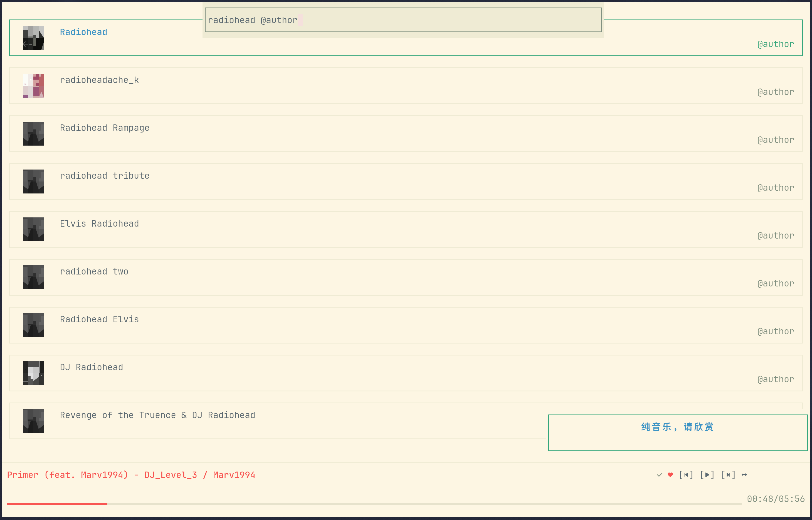The image size is (812, 520).
Task: Focus the search field containing 'radiohead @author'
Action: pyautogui.click(x=403, y=20)
